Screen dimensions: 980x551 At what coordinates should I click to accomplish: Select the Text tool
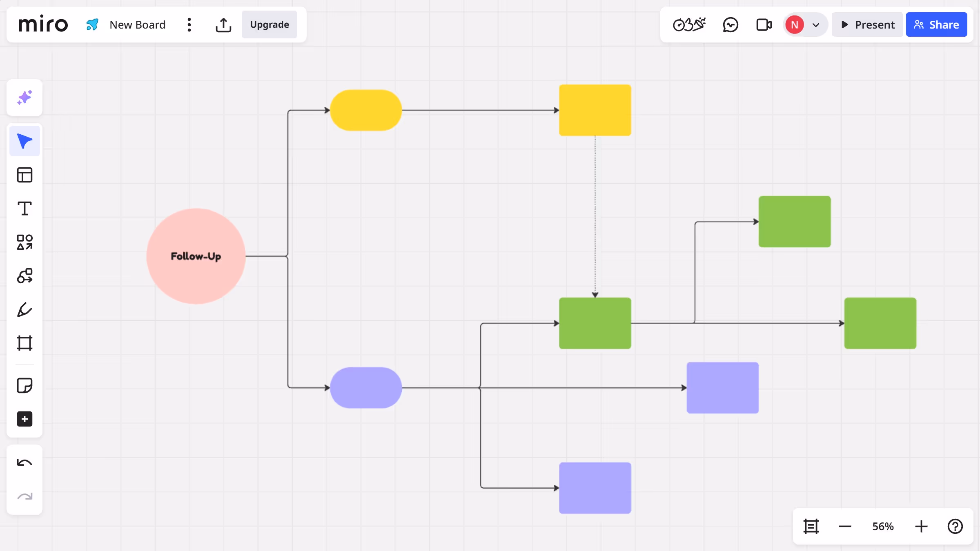click(x=24, y=208)
